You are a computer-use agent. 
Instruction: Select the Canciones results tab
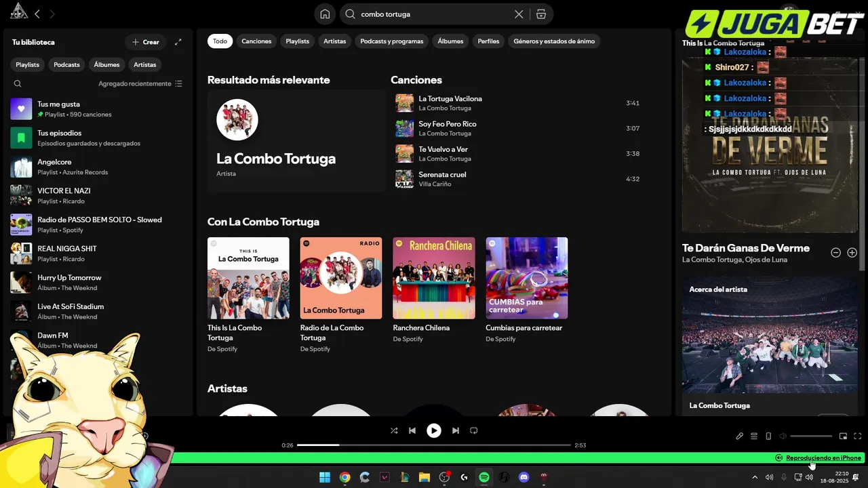click(256, 41)
